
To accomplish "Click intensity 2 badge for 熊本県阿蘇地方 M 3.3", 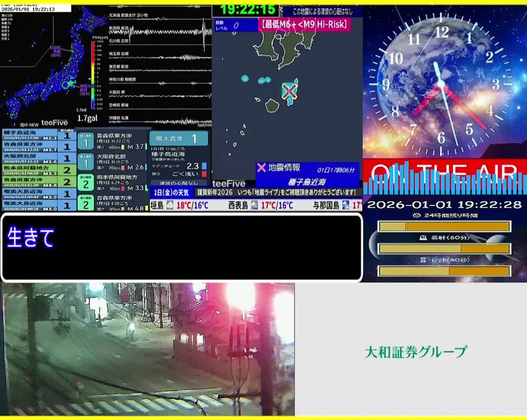I will click(x=85, y=183).
